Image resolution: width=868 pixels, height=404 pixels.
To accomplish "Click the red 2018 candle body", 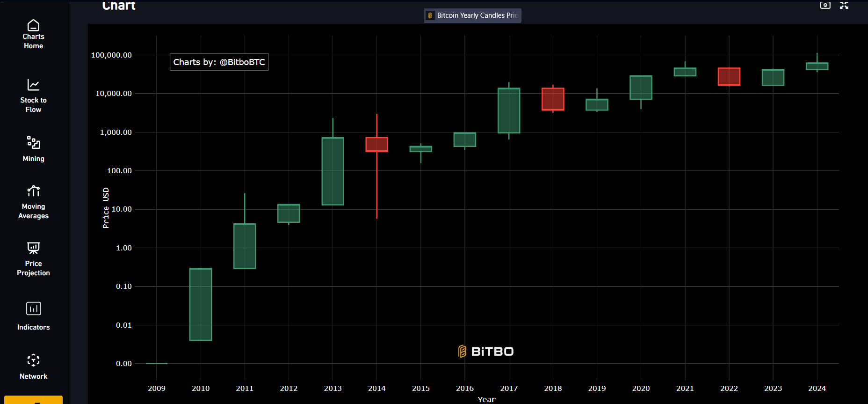I will 553,99.
